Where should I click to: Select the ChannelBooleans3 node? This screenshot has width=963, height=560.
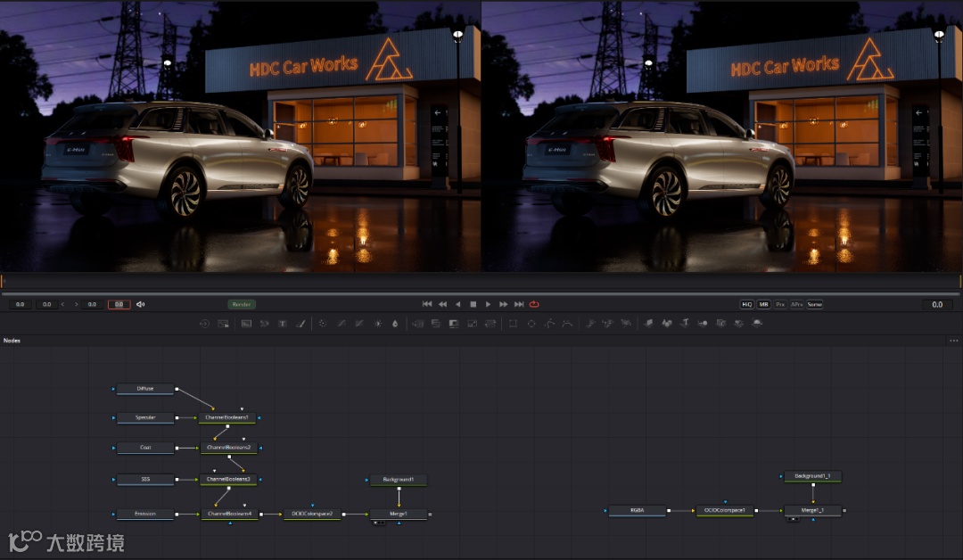tap(228, 479)
